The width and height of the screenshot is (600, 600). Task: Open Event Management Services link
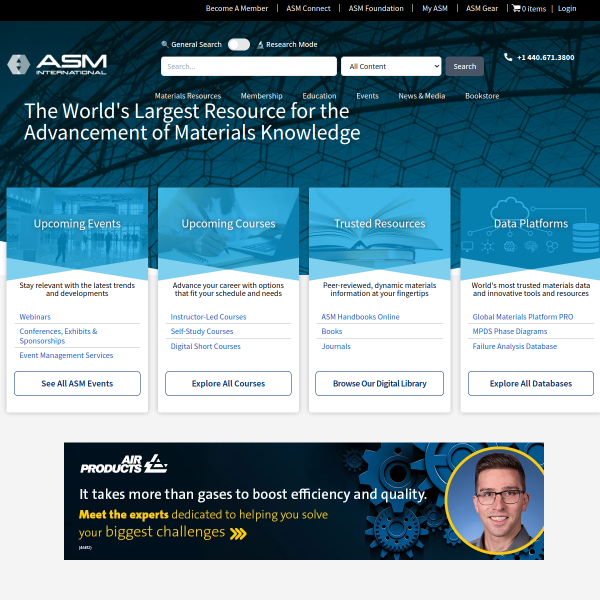[x=66, y=355]
